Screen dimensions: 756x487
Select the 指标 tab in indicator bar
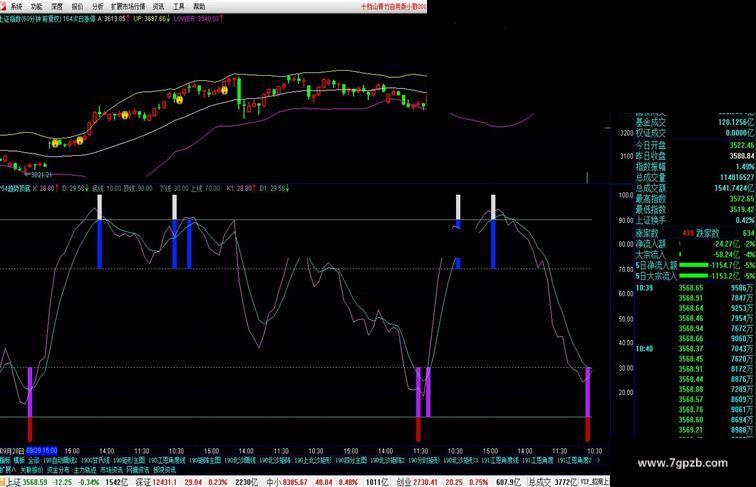tap(5, 460)
